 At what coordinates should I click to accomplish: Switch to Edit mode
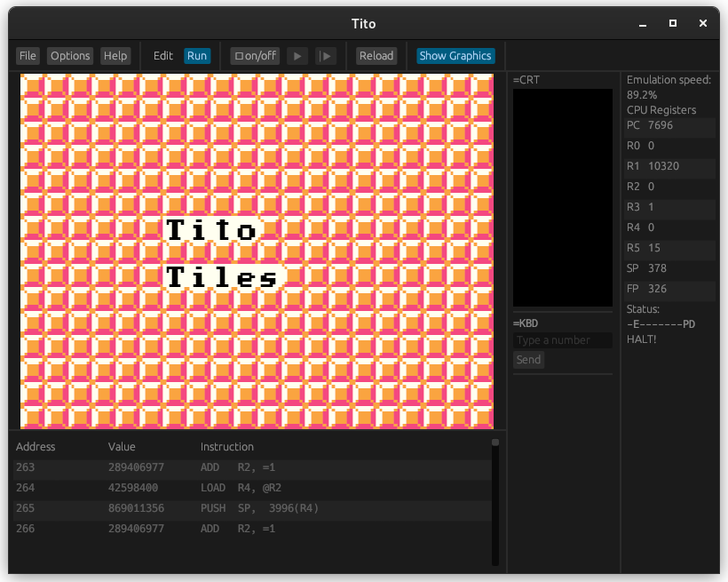tap(163, 55)
